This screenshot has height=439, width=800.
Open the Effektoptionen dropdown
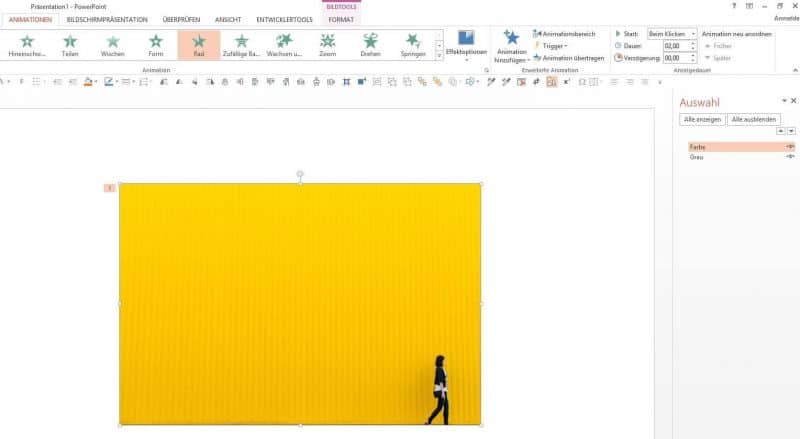[x=466, y=46]
